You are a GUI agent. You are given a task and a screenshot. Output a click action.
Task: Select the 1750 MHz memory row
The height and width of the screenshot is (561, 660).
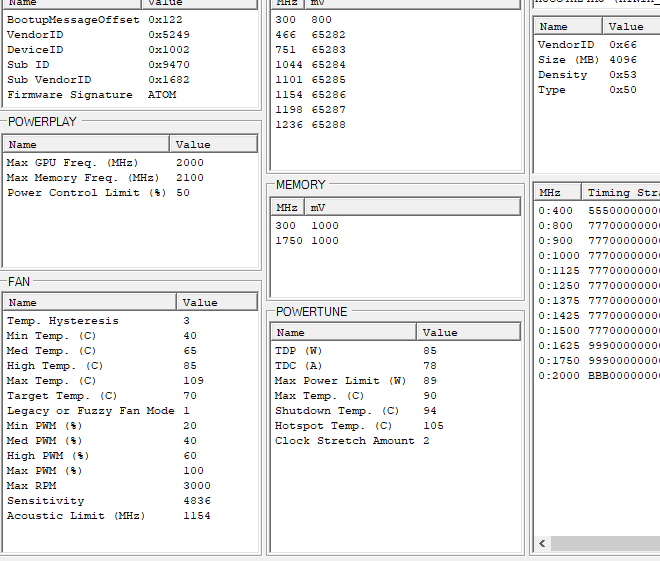396,241
